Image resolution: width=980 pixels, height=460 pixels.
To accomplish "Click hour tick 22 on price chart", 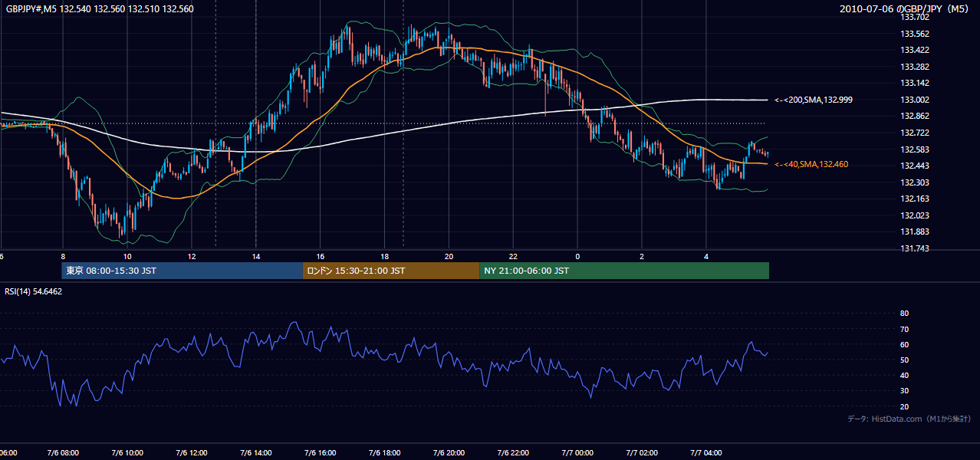I will (x=514, y=257).
